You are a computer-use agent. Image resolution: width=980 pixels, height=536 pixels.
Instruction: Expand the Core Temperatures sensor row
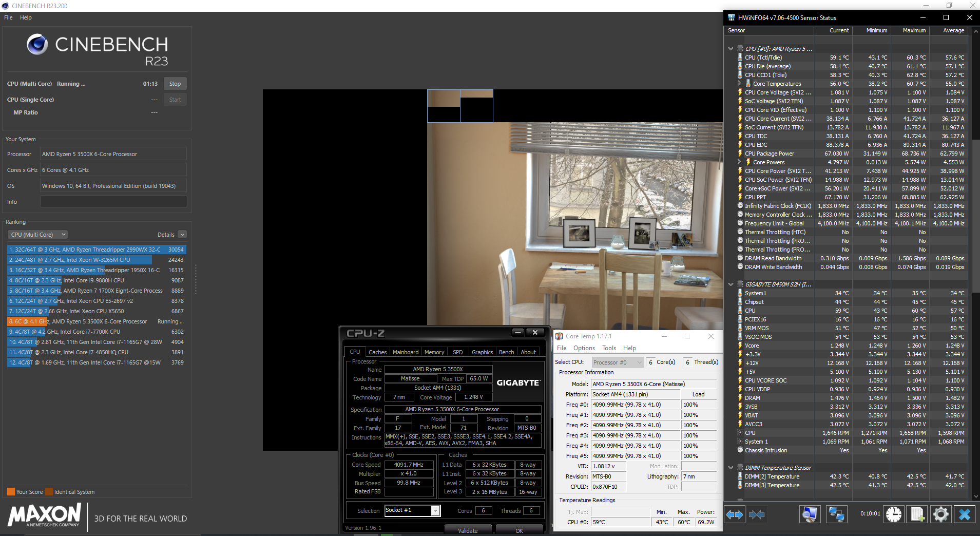point(739,84)
